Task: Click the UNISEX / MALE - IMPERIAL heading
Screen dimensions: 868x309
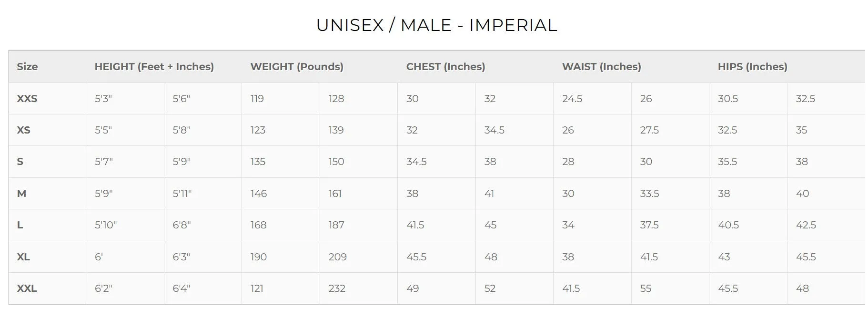Action: 436,25
